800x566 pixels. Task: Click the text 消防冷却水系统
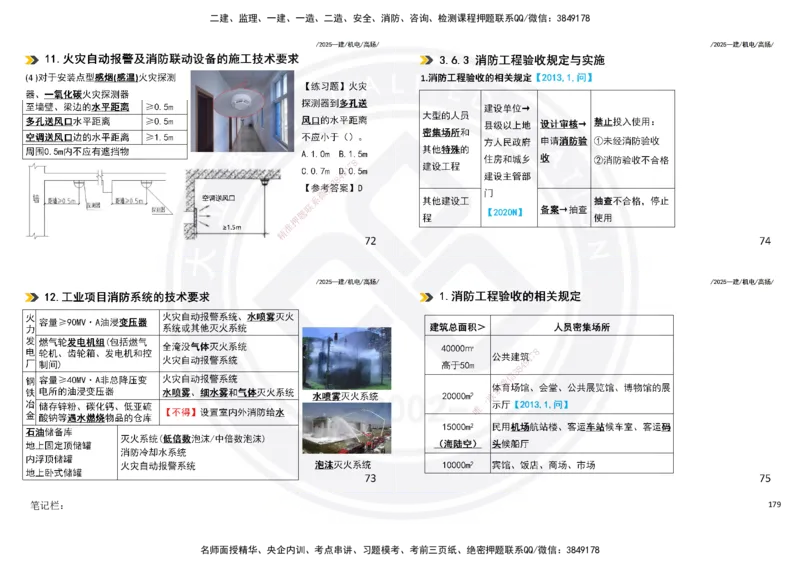point(153,452)
